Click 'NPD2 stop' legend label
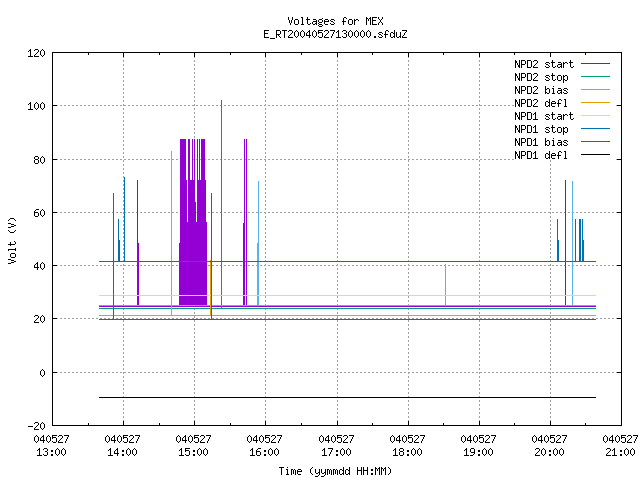 [x=541, y=77]
